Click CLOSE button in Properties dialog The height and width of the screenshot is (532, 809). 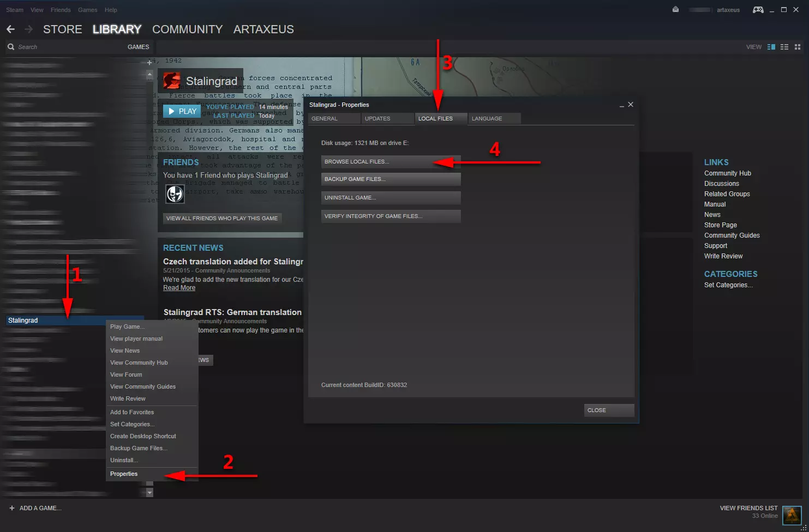[x=609, y=410]
